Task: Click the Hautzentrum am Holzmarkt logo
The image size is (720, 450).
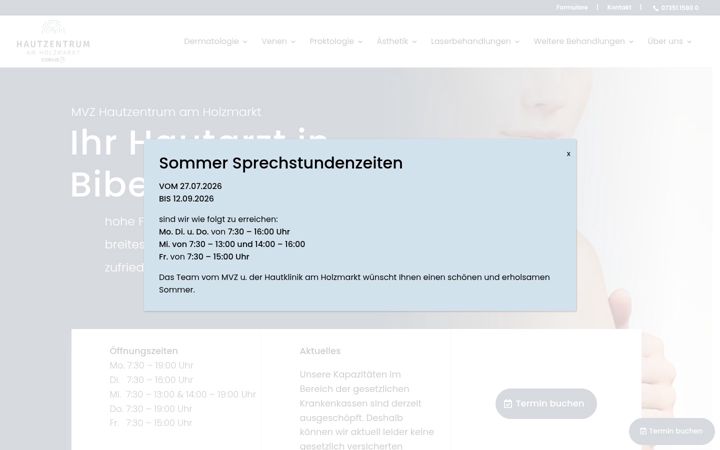Action: 53,41
